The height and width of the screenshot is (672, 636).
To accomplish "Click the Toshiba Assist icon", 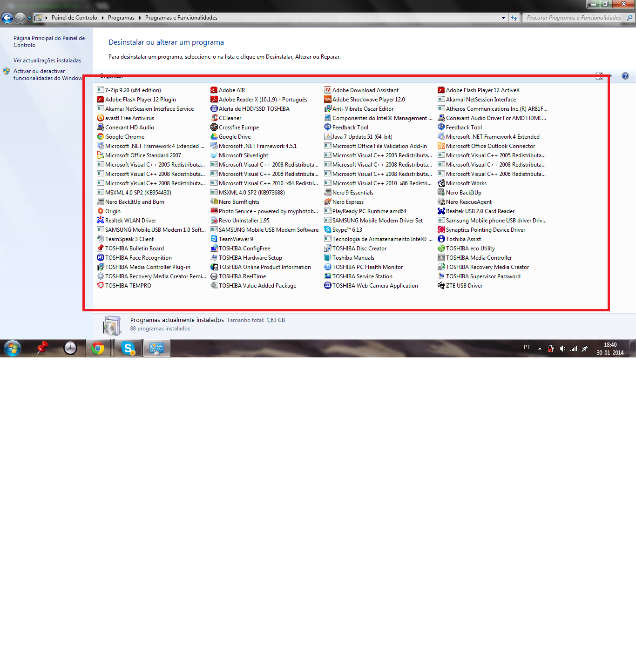I will pyautogui.click(x=441, y=239).
